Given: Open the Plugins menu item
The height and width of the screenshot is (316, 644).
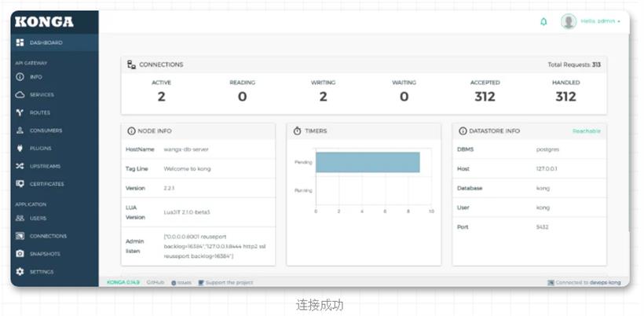Looking at the screenshot, I should tap(54, 149).
